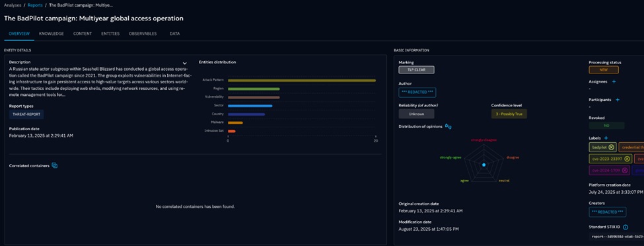644x246 pixels.
Task: Click the NO revoked chip
Action: (x=606, y=126)
